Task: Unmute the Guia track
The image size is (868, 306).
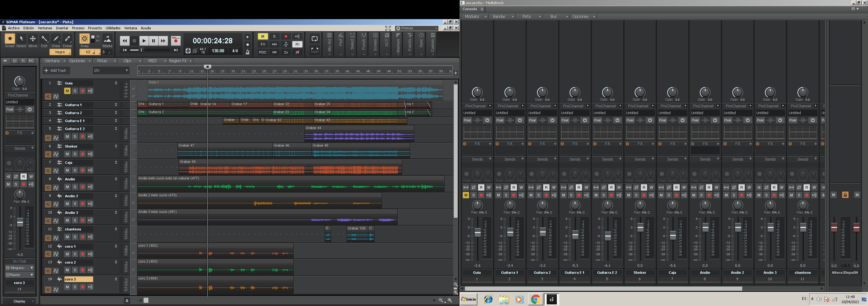Action: point(67,91)
